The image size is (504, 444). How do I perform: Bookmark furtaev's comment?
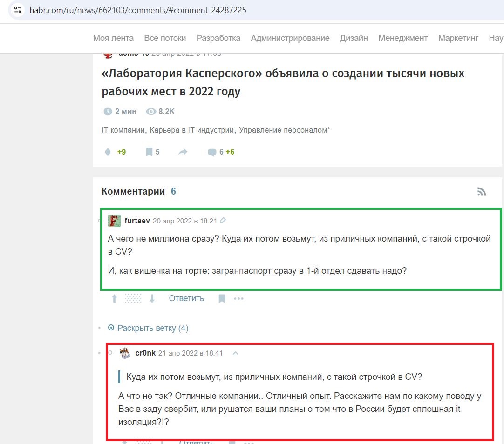[222, 299]
